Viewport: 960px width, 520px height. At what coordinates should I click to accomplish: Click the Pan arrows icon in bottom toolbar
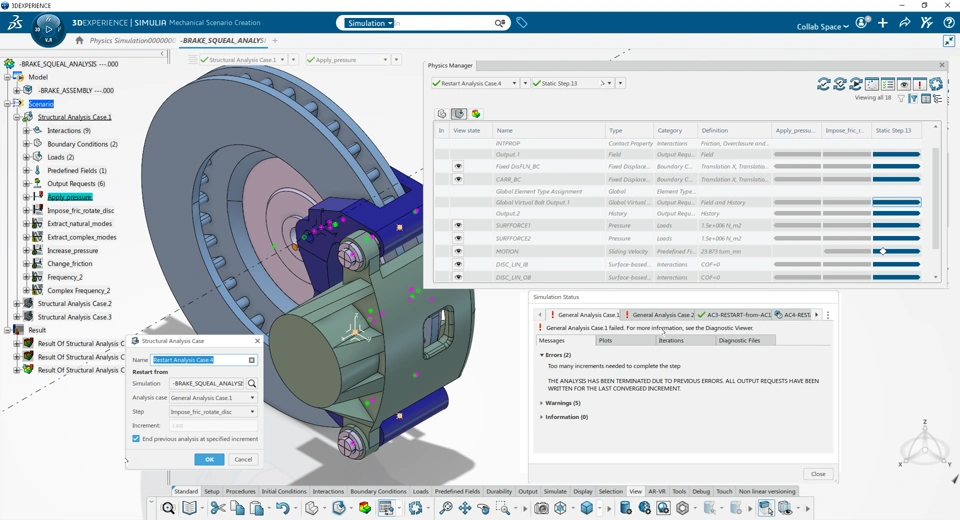point(465,508)
